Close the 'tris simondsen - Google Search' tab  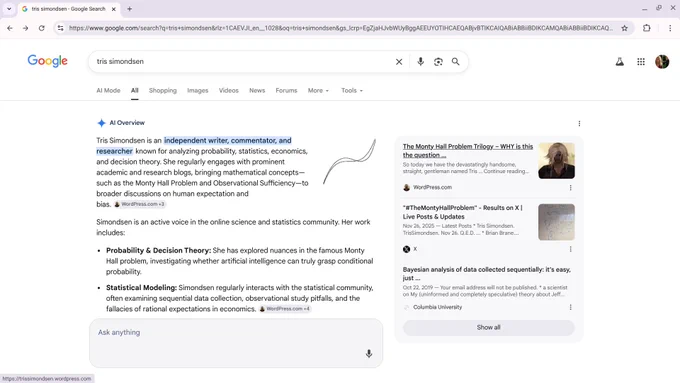click(x=114, y=9)
